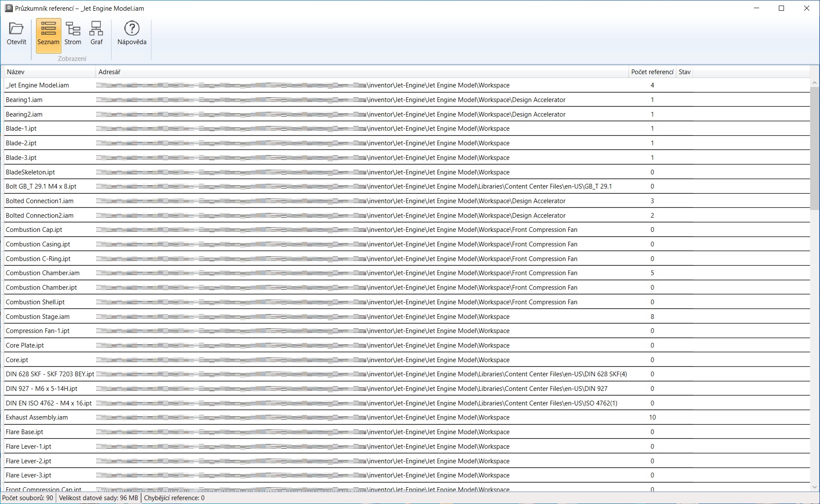Screen dimensions: 820x504
Task: Maximize the Průzkumník referencí window
Action: 781,8
